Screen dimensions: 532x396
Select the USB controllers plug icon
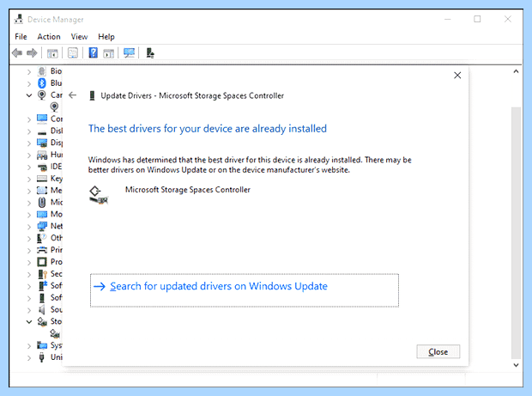pyautogui.click(x=41, y=357)
